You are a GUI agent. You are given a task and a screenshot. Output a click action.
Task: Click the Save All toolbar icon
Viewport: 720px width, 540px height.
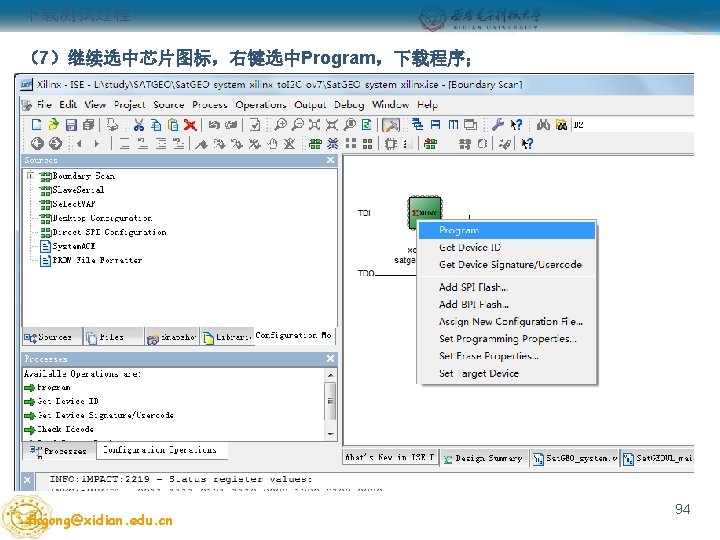pyautogui.click(x=89, y=124)
